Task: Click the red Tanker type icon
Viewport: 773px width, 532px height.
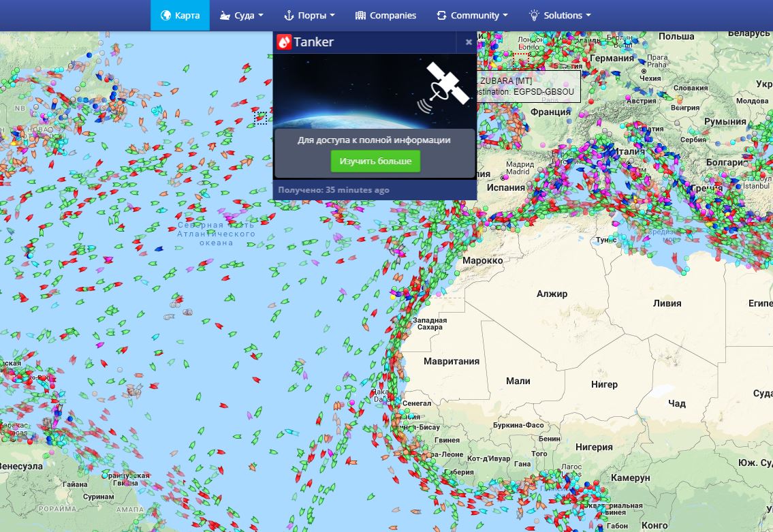Action: (284, 42)
